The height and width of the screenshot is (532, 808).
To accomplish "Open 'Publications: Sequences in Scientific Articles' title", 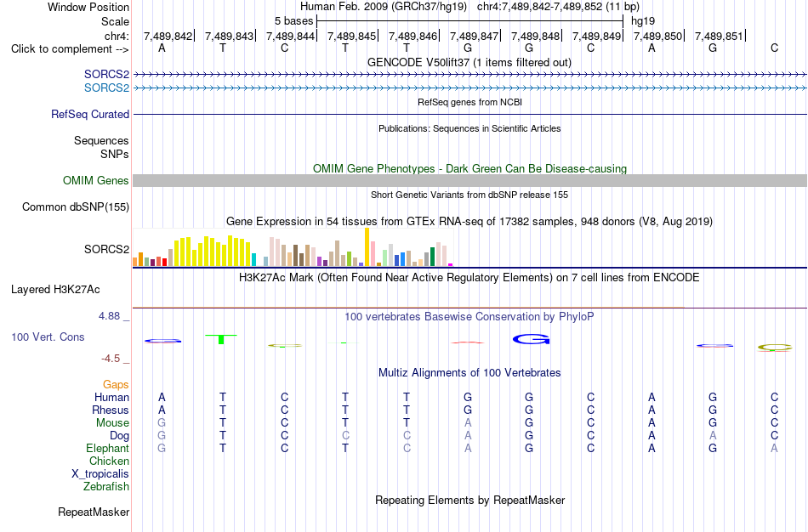I will tap(469, 128).
